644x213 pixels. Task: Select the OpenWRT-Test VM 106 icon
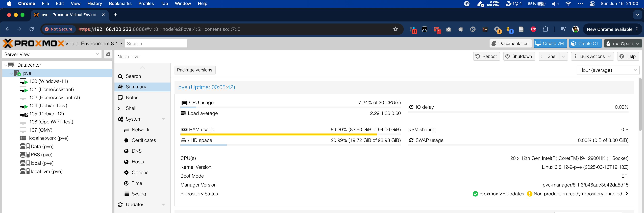tap(23, 122)
